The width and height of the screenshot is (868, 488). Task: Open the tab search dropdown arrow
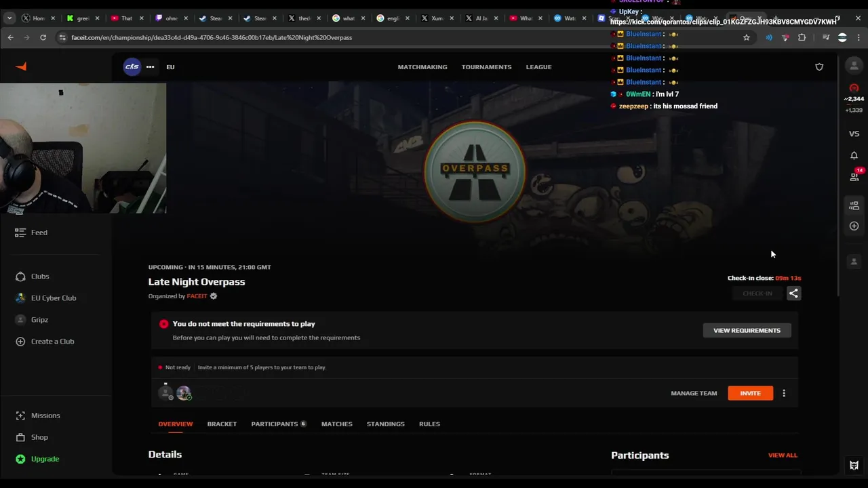9,18
